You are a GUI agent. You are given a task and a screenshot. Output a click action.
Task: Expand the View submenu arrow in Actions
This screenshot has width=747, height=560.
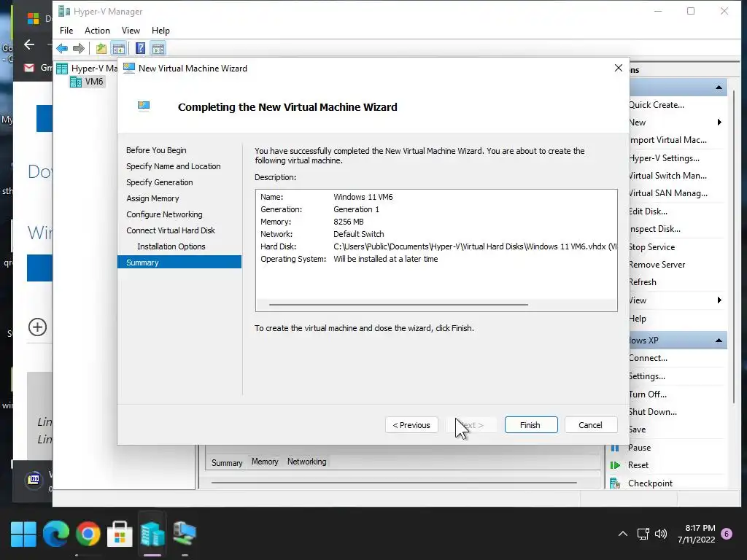coord(719,300)
